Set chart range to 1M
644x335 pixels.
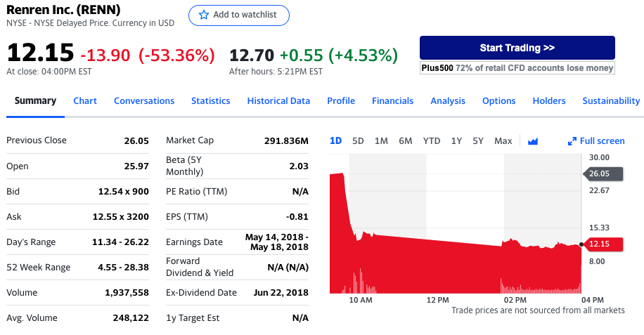pyautogui.click(x=381, y=140)
